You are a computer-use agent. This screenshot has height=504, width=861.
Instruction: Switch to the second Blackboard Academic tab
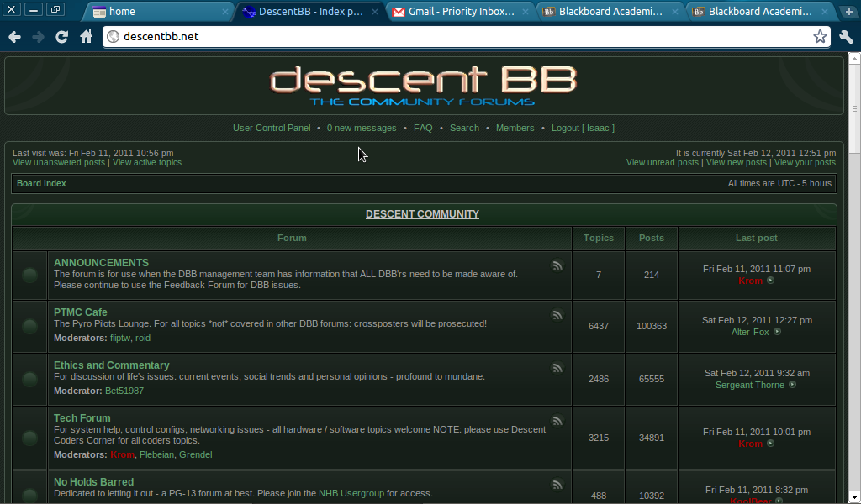(x=760, y=12)
